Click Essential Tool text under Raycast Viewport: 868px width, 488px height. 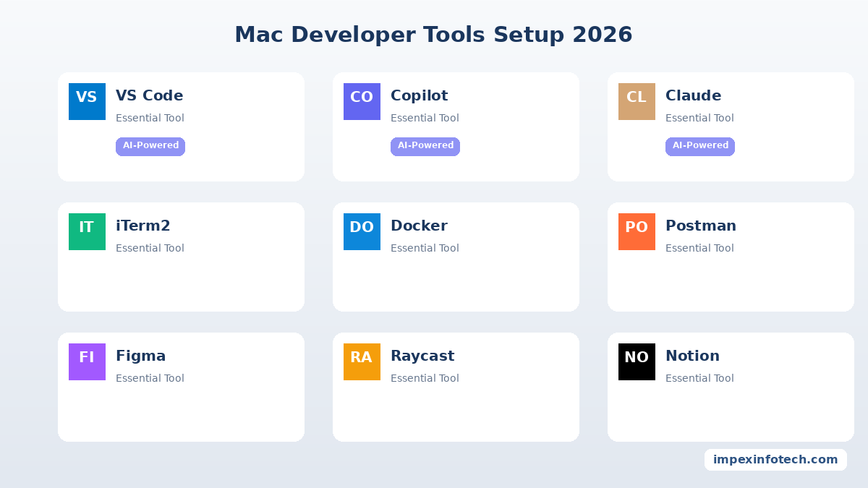point(425,378)
